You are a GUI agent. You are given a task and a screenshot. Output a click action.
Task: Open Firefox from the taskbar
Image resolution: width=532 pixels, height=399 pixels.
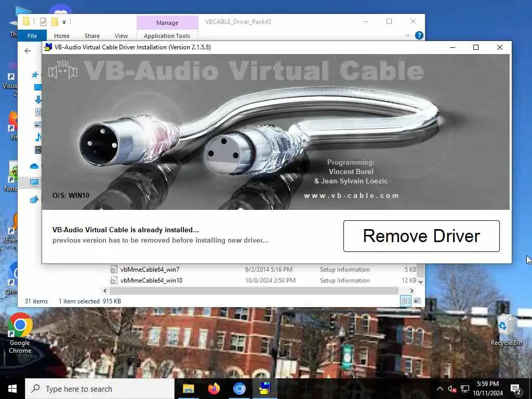click(214, 389)
